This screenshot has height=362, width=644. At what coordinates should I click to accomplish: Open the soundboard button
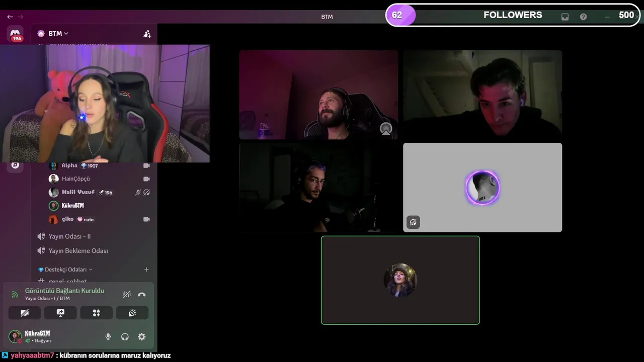(x=132, y=313)
